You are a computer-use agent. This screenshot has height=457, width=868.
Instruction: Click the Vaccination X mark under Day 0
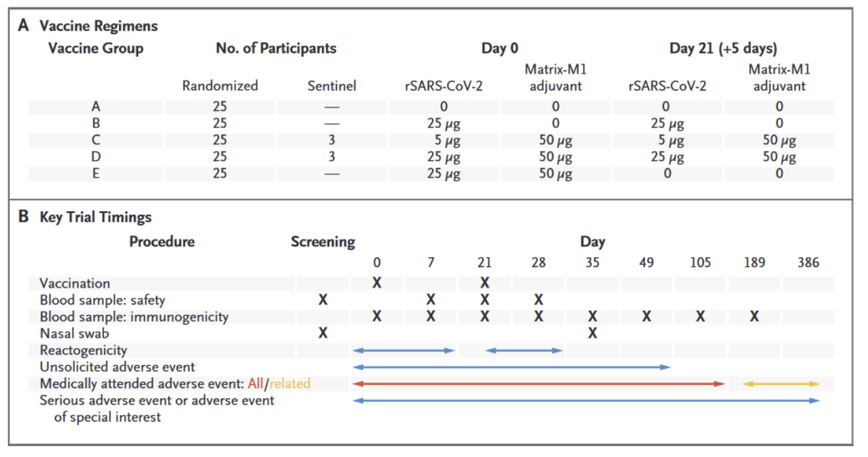point(376,284)
